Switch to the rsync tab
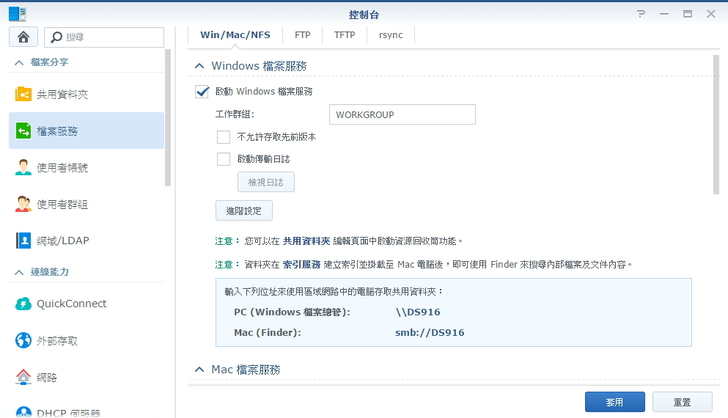 390,35
